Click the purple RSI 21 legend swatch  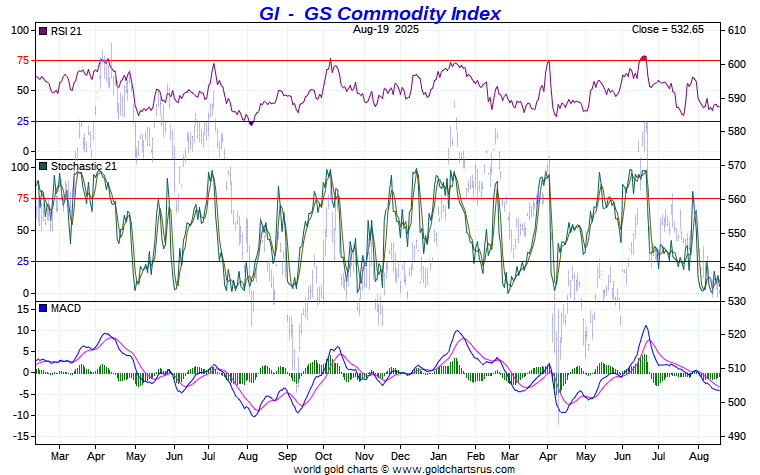[43, 31]
